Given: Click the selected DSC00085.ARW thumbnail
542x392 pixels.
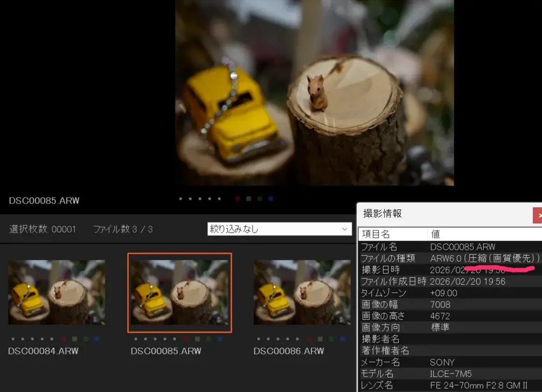Looking at the screenshot, I should (x=179, y=292).
